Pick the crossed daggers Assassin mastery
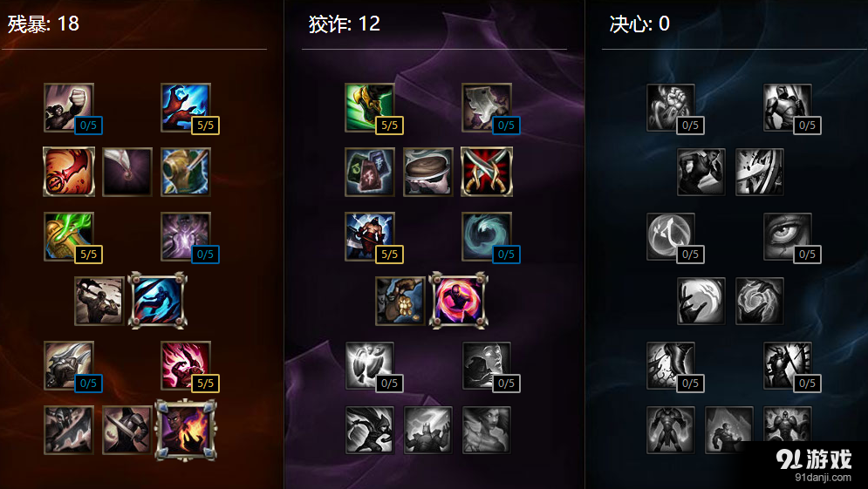The image size is (868, 489). pos(487,172)
